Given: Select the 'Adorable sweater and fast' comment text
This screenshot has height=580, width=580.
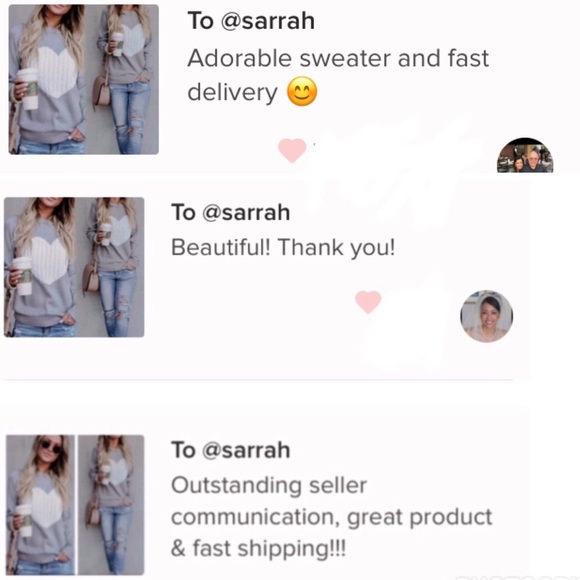Looking at the screenshot, I should [x=338, y=58].
